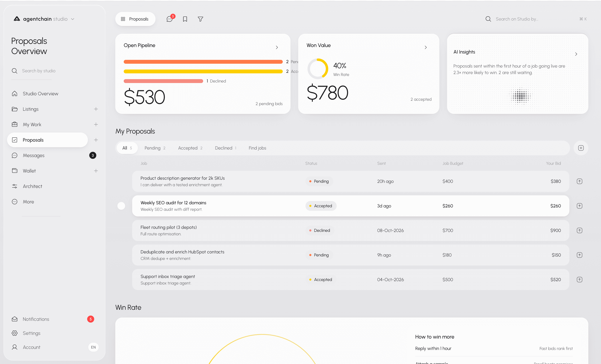The width and height of the screenshot is (601, 364).
Task: Expand the Open Pipeline card chevron
Action: click(x=277, y=47)
